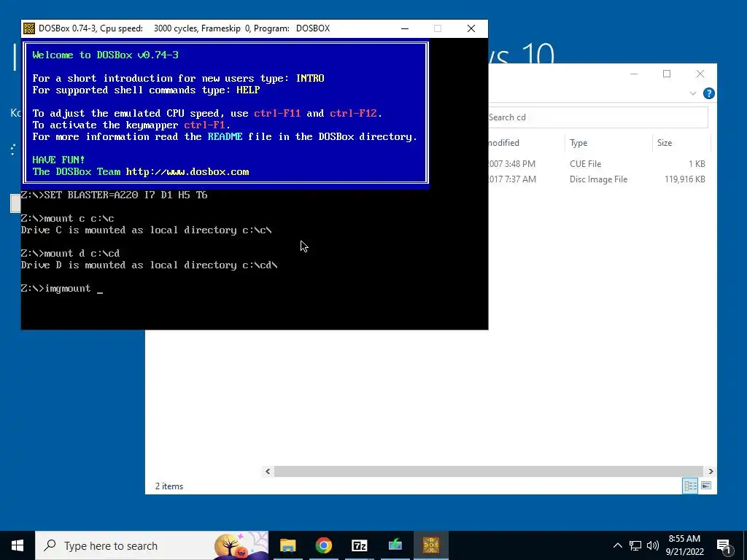
Task: Launch Google Chrome from the taskbar
Action: point(323,545)
